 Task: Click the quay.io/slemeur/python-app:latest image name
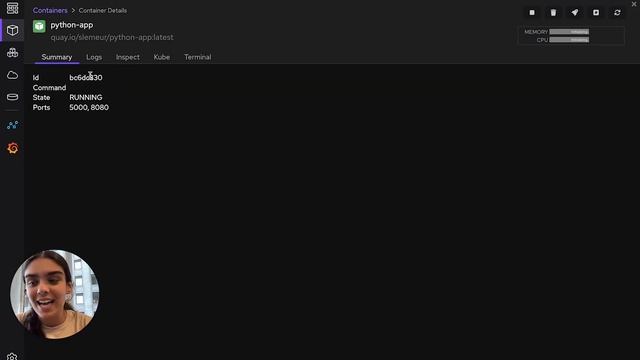(112, 37)
